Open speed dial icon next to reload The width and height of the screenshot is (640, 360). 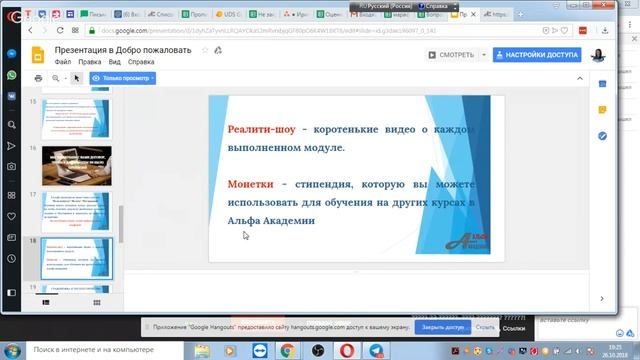point(75,31)
